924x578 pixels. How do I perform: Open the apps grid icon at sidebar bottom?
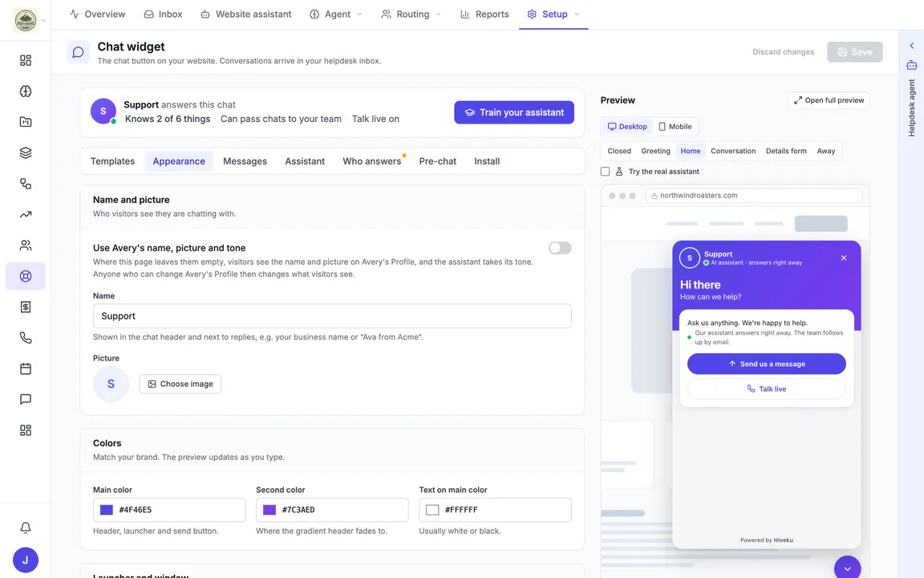tap(26, 430)
